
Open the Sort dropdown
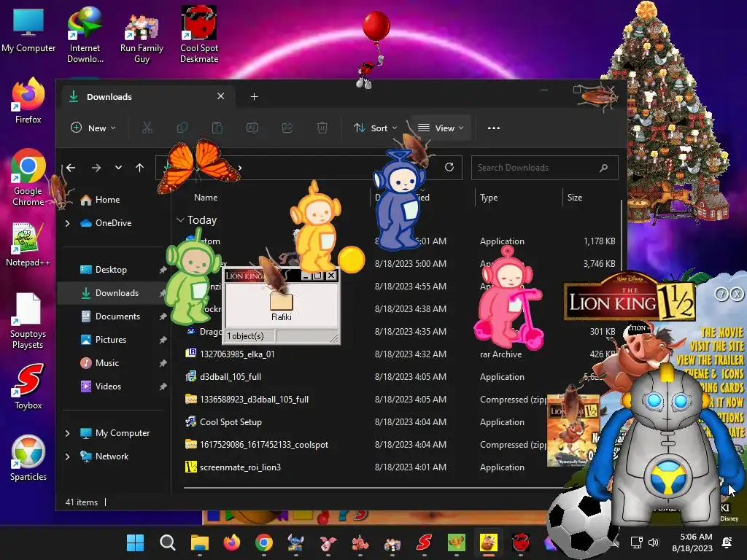tap(376, 128)
